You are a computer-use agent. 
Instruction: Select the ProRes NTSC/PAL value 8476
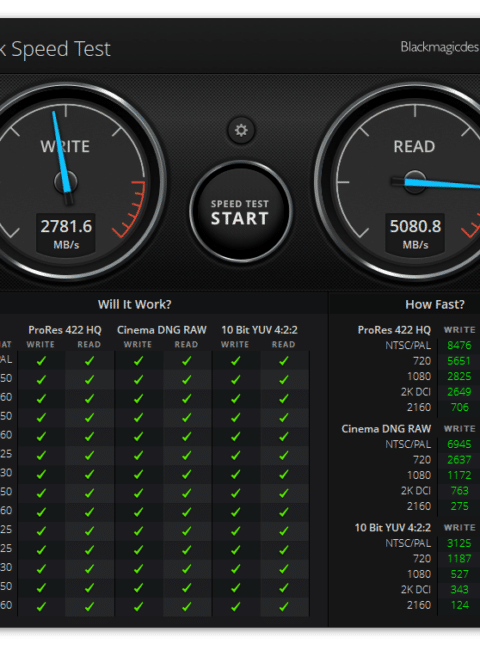(459, 345)
